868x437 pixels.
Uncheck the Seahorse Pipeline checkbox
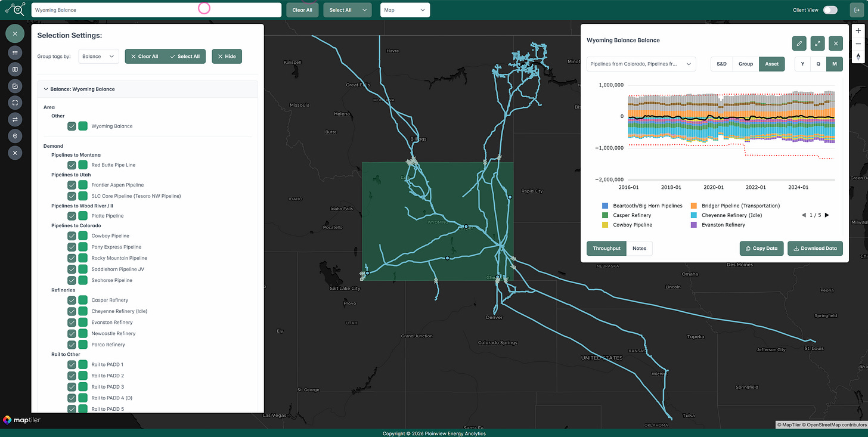coord(72,280)
